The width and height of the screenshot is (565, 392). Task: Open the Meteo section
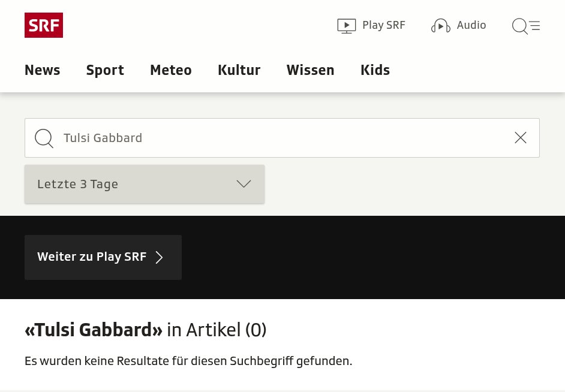(x=171, y=70)
